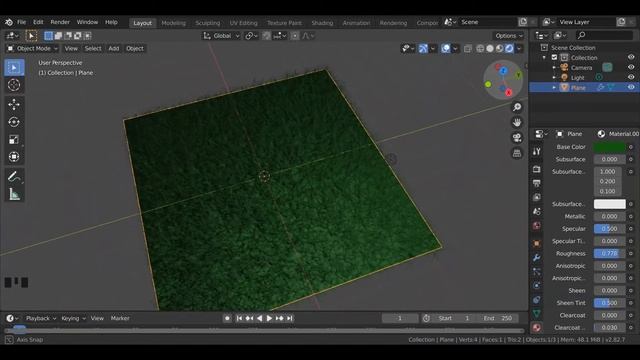This screenshot has height=360, width=640.
Task: Select the Scale tool
Action: tap(14, 140)
